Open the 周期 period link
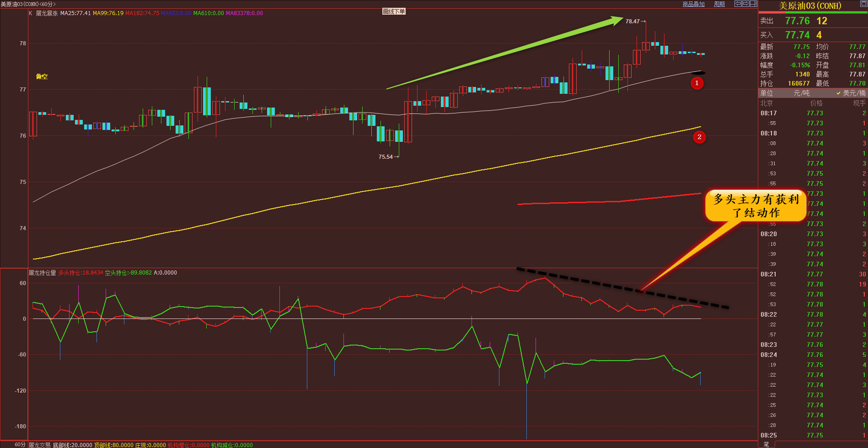This screenshot has width=868, height=448. click(719, 4)
